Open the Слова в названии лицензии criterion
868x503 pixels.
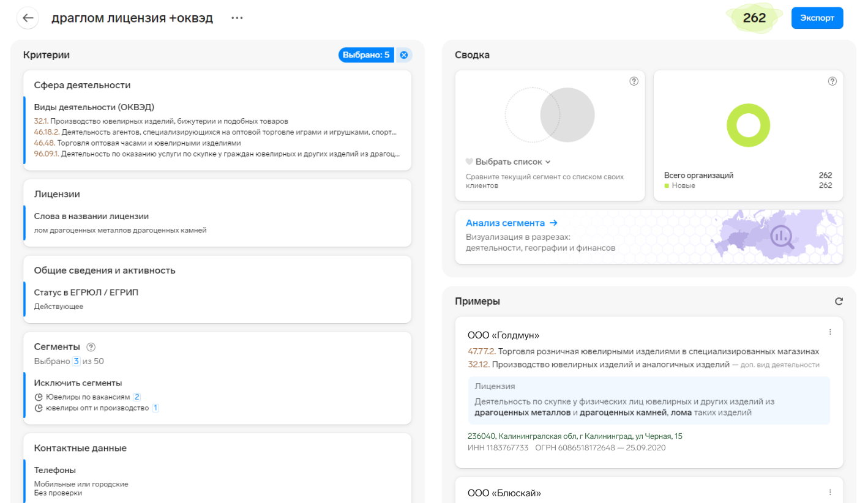tap(91, 216)
